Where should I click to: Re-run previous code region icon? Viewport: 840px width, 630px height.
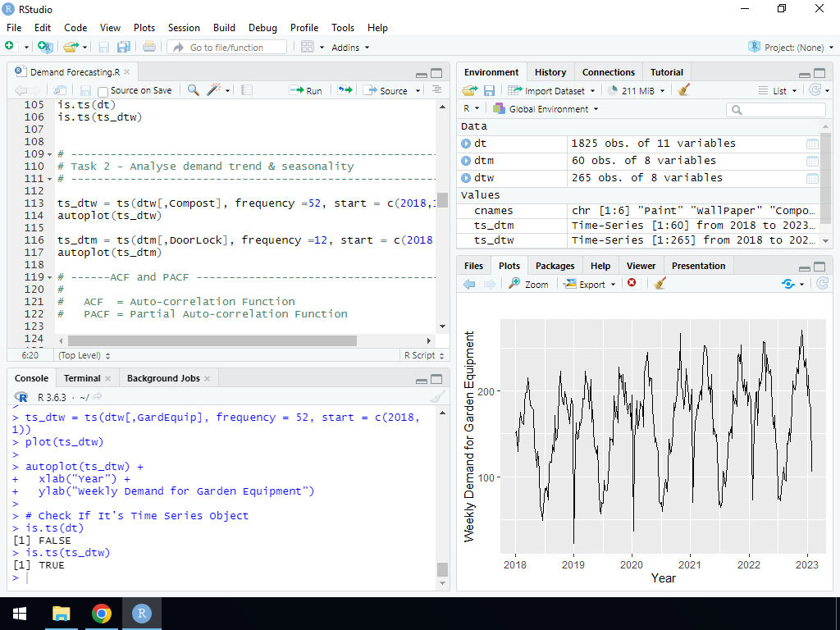345,90
